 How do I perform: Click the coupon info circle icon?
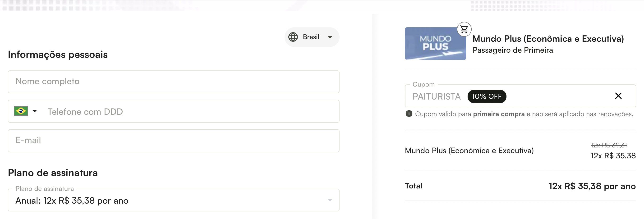[409, 114]
